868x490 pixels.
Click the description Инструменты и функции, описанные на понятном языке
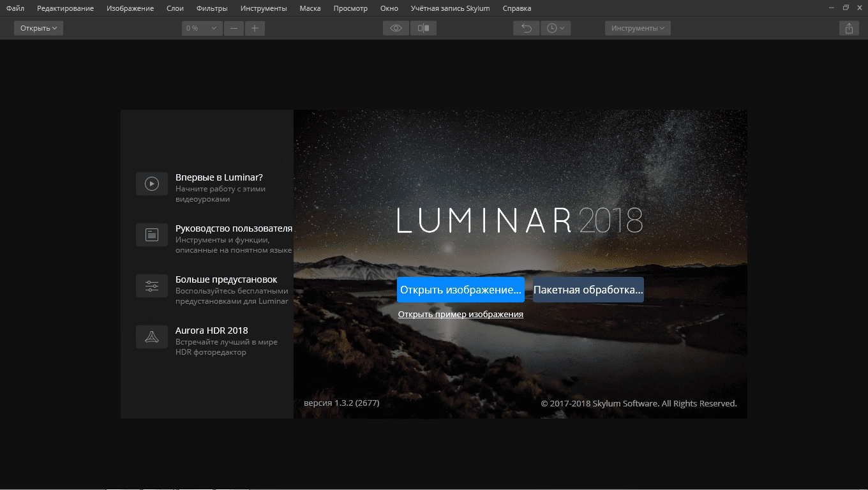[234, 245]
